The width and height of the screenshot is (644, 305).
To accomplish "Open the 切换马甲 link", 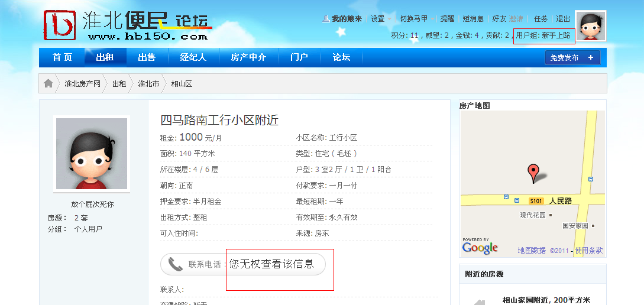I will pyautogui.click(x=413, y=19).
